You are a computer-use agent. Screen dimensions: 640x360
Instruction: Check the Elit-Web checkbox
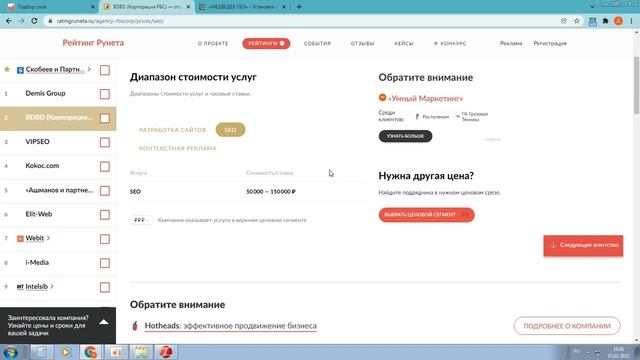[105, 215]
